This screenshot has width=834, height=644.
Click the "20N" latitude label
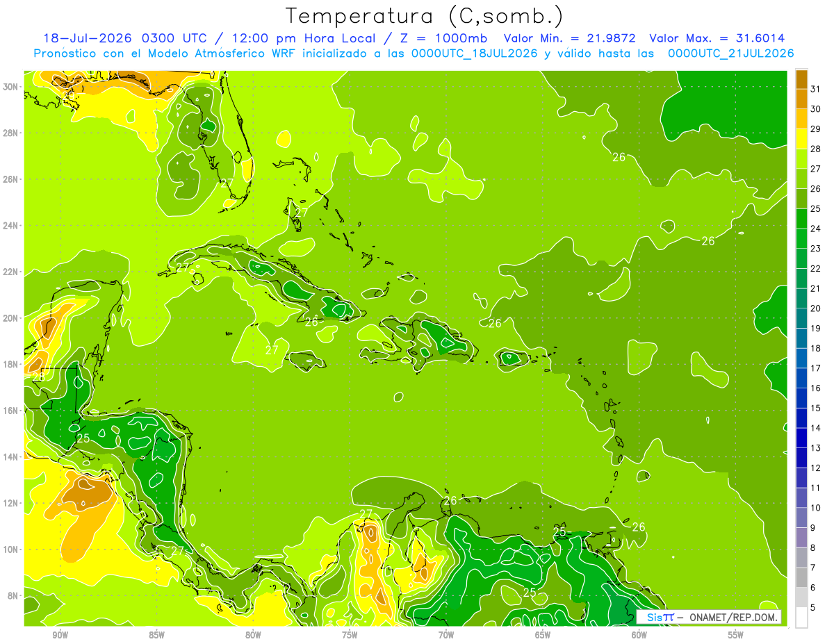pos(11,318)
